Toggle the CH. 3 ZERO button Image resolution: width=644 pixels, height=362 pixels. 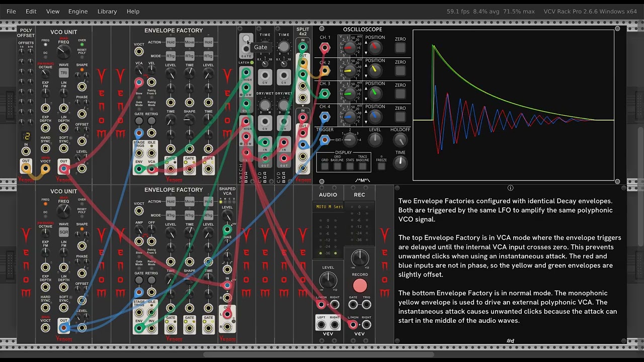400,94
